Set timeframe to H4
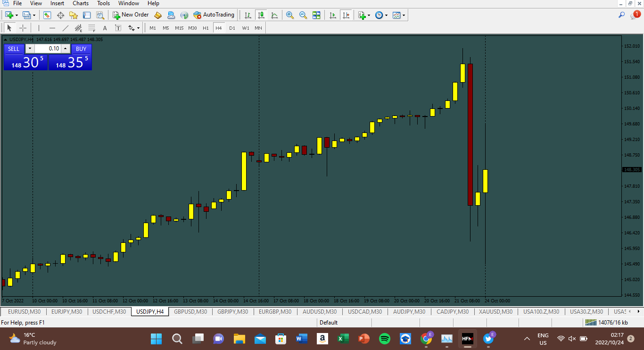Image resolution: width=644 pixels, height=350 pixels. click(219, 28)
